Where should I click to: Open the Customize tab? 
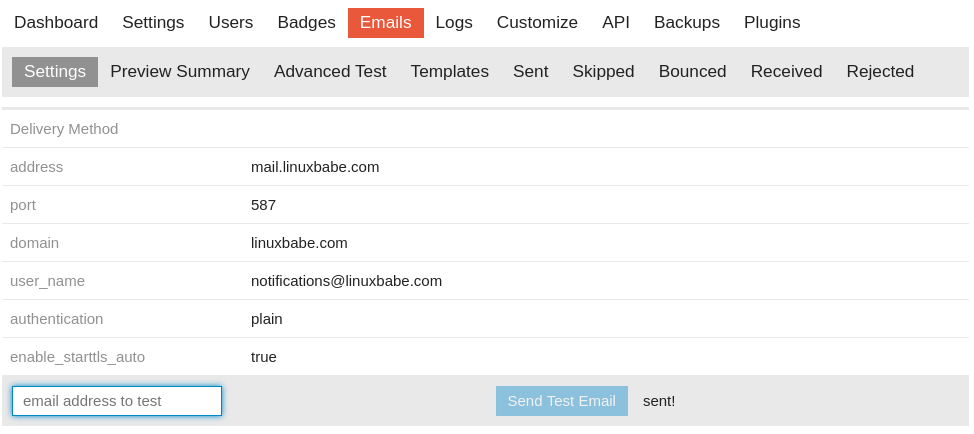537,22
